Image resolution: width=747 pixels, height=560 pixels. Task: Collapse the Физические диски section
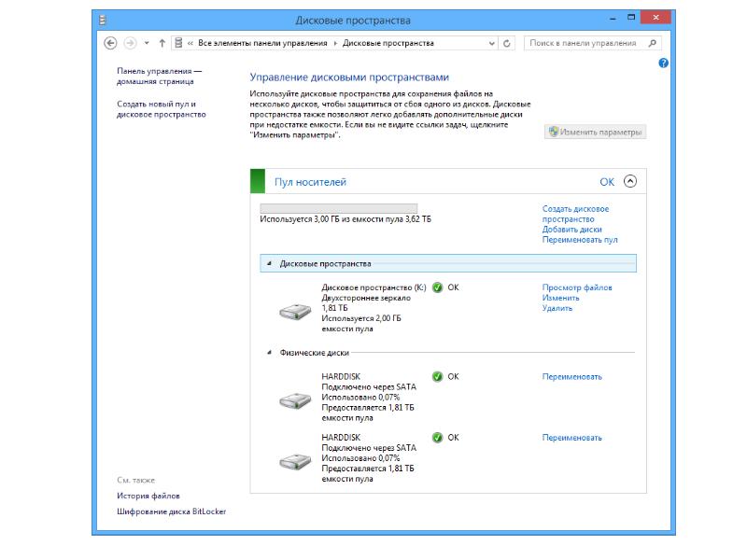[x=269, y=353]
